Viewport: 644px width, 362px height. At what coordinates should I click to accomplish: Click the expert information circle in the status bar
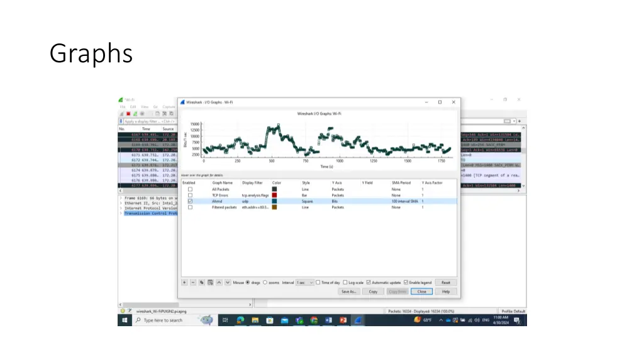[x=123, y=311]
